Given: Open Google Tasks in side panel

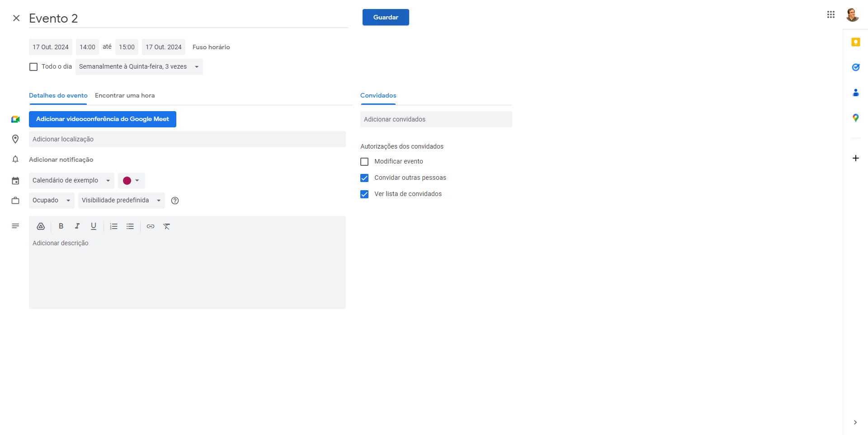Looking at the screenshot, I should tap(855, 67).
